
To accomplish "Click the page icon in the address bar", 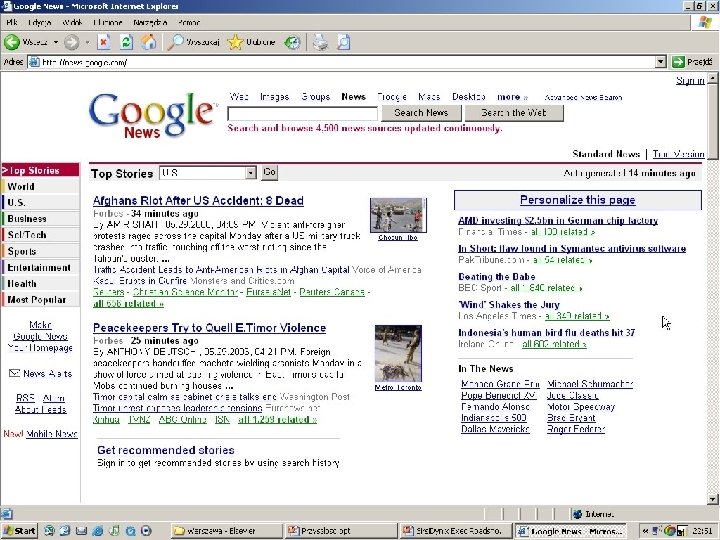I will tap(34, 62).
